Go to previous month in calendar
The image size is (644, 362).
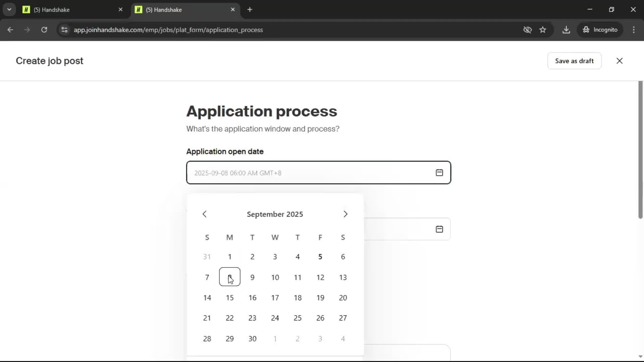(205, 214)
